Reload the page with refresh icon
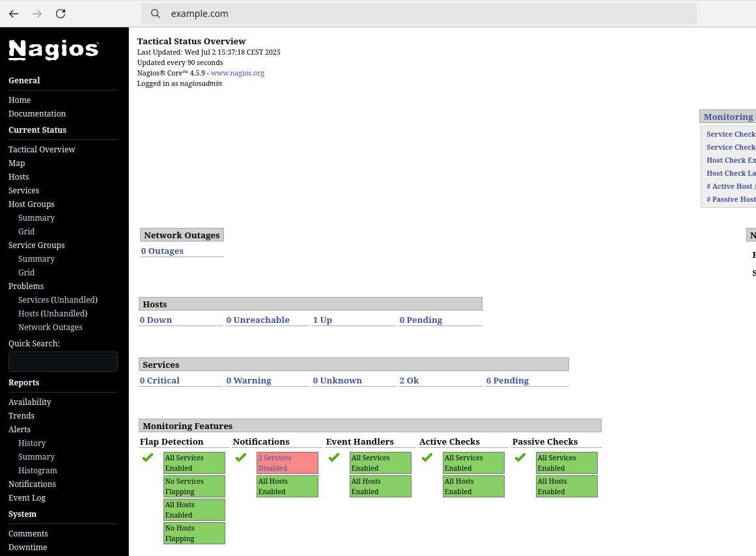Screen dimensions: 756x556 tap(61, 14)
